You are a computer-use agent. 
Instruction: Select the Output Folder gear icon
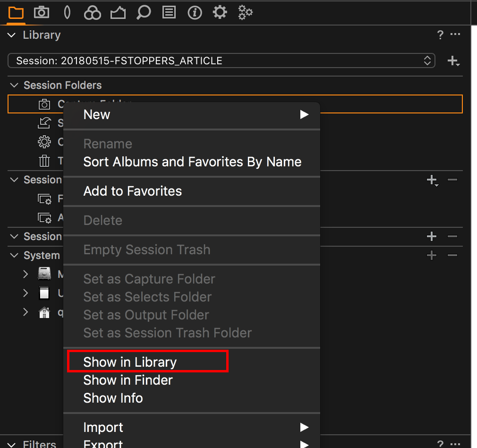point(44,142)
